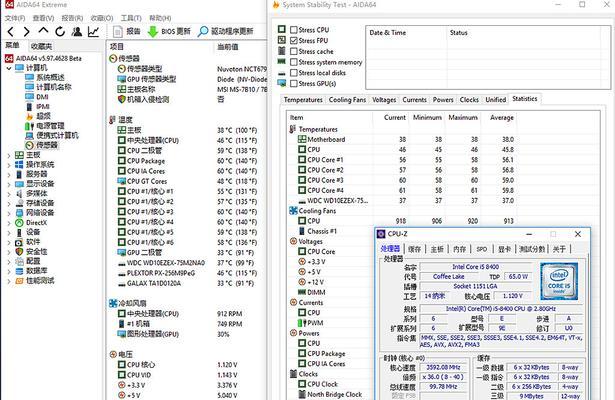Switch to the 菜单 side panel tab
This screenshot has width=615, height=400.
[x=12, y=45]
